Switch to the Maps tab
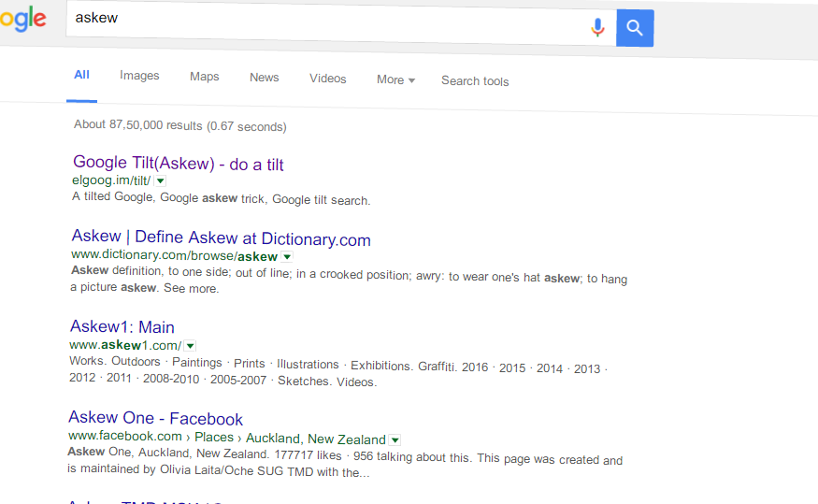Viewport: 818px width, 504px height. tap(205, 77)
